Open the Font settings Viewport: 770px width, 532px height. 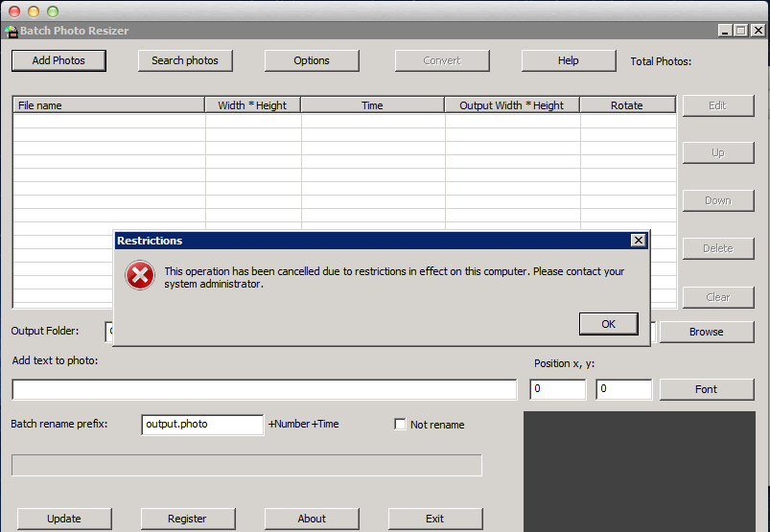pos(706,389)
